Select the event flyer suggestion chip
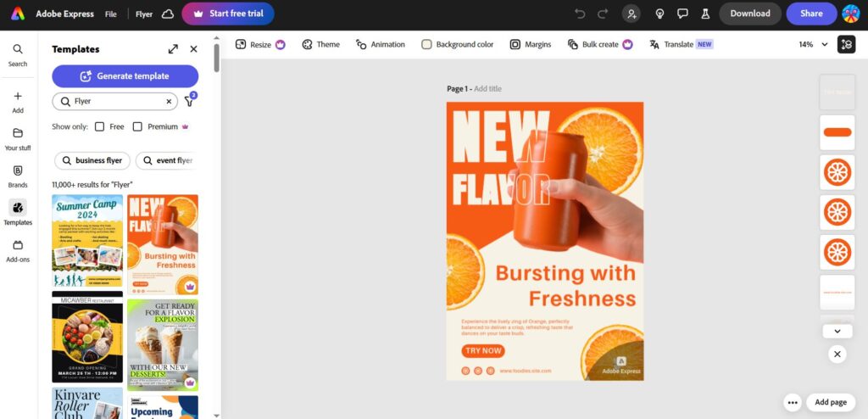868x419 pixels. (x=167, y=160)
